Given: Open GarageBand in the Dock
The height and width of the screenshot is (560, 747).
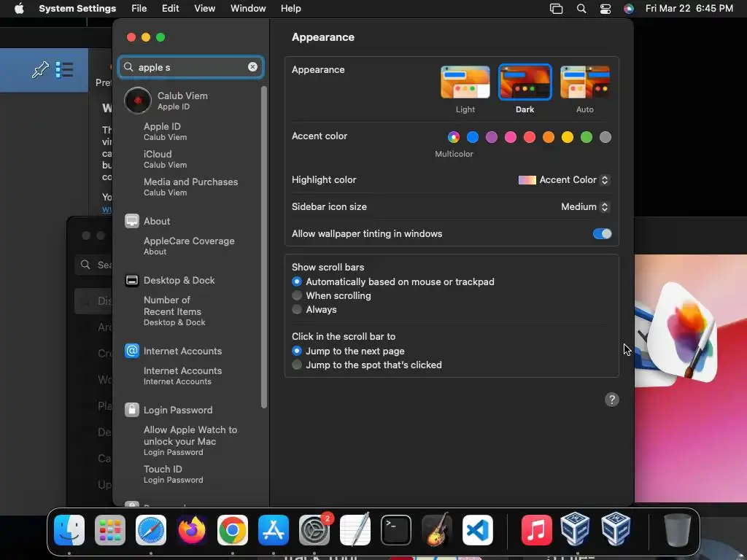Looking at the screenshot, I should click(x=437, y=530).
